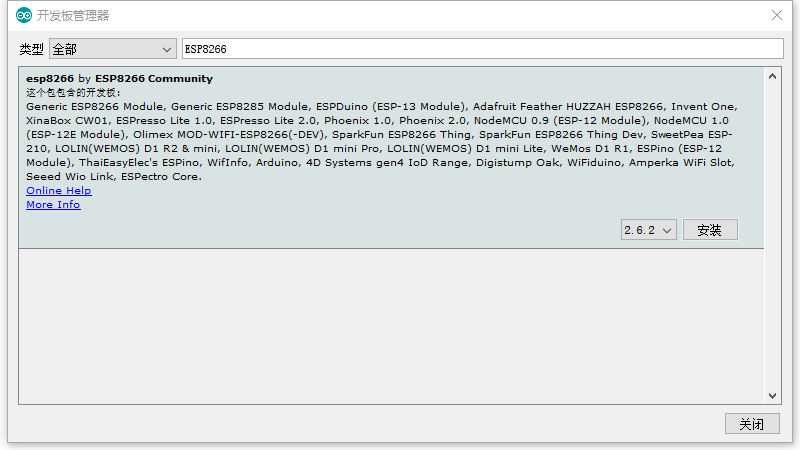
Task: Click the 开发板管理器 window title text
Action: [73, 16]
